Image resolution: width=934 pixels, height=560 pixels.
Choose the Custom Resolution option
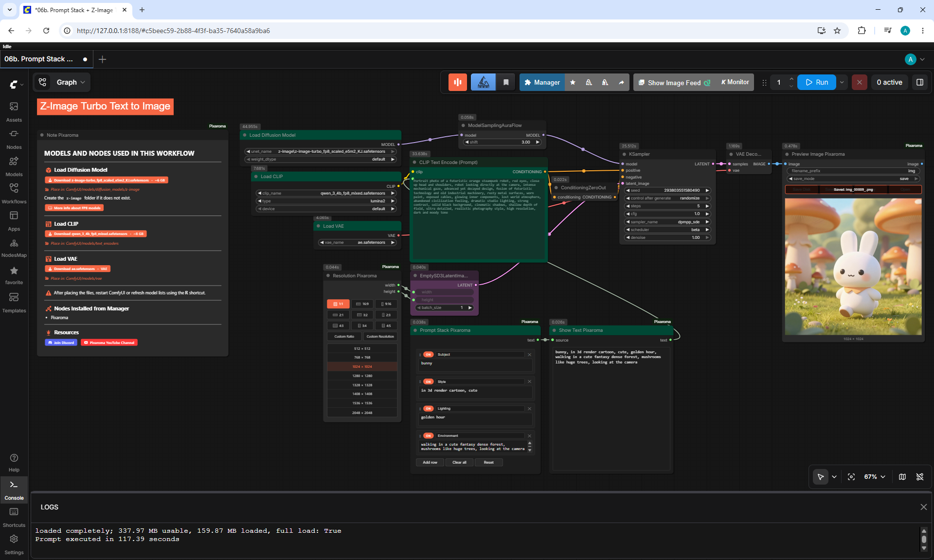[x=380, y=337]
